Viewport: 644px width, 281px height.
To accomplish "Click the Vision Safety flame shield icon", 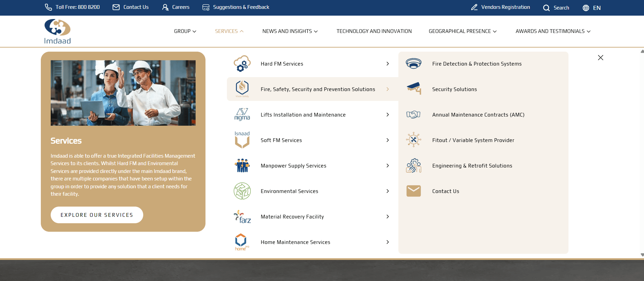I will 242,89.
